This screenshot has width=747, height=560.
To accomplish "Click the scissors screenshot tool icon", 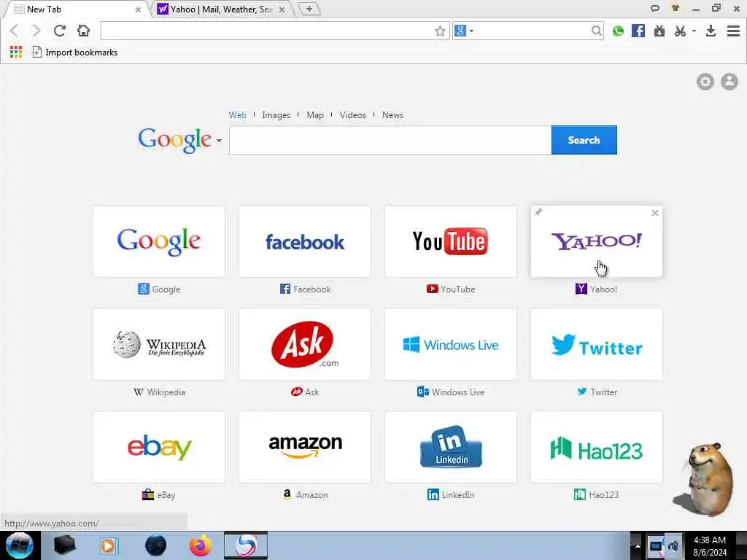I will click(680, 31).
